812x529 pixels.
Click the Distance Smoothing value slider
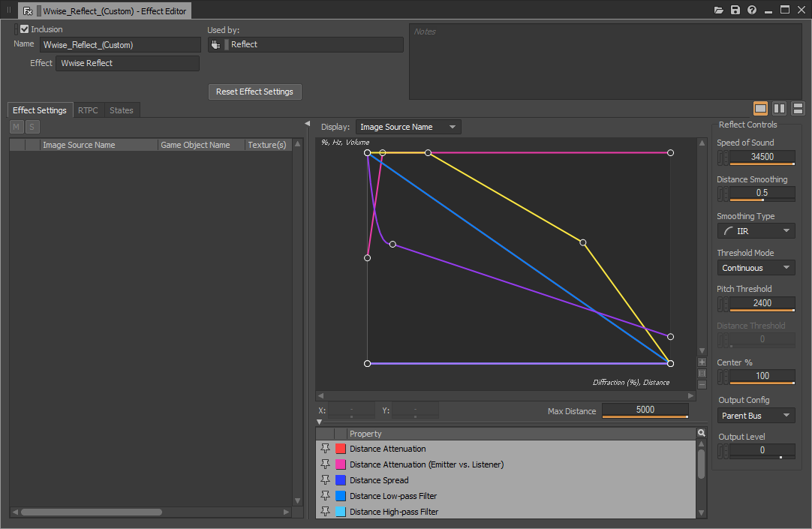pos(762,194)
